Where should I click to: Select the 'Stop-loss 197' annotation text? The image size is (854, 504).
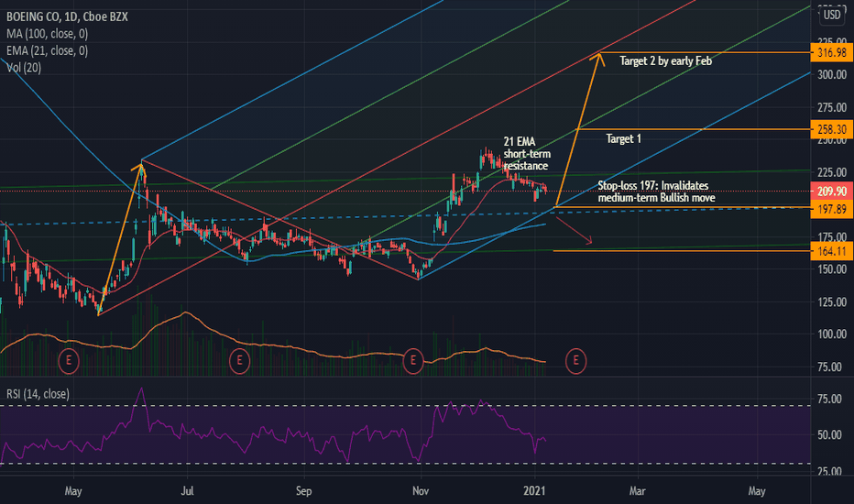click(x=656, y=192)
